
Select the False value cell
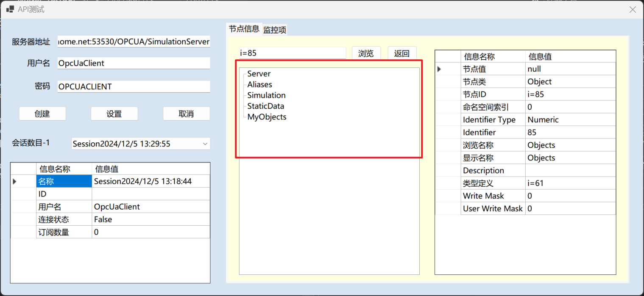pos(151,219)
